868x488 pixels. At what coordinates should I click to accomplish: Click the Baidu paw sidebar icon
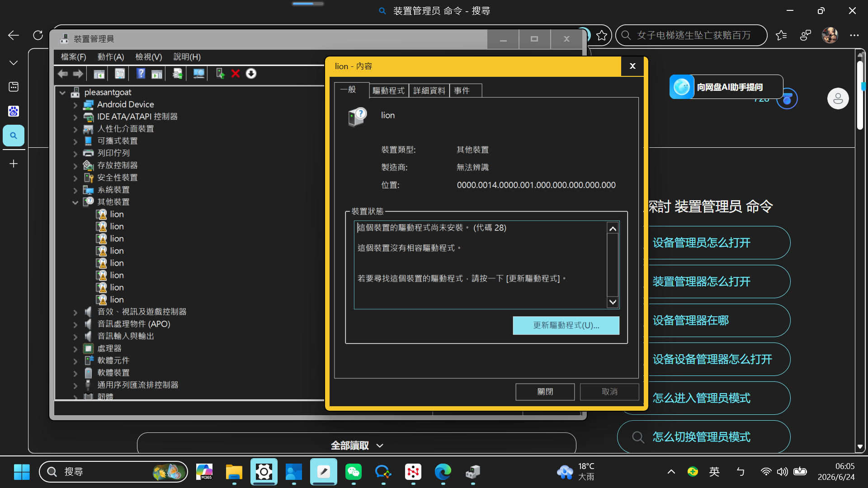point(14,111)
